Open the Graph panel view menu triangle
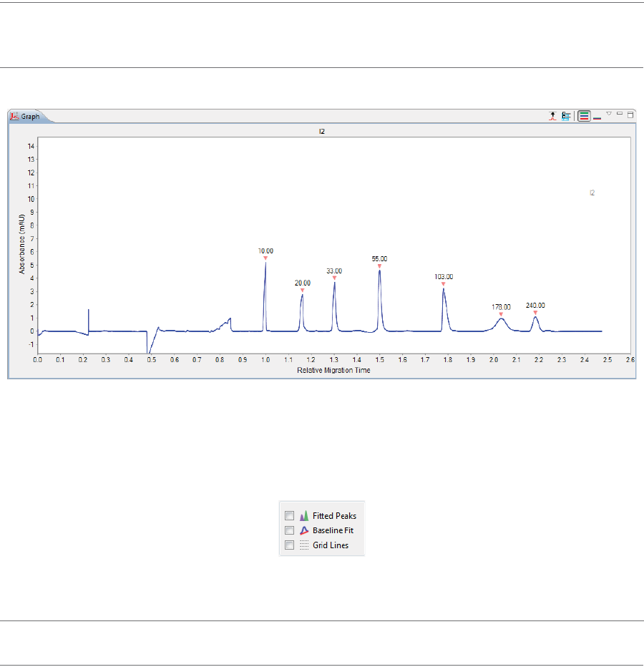The image size is (644, 667). tap(609, 114)
